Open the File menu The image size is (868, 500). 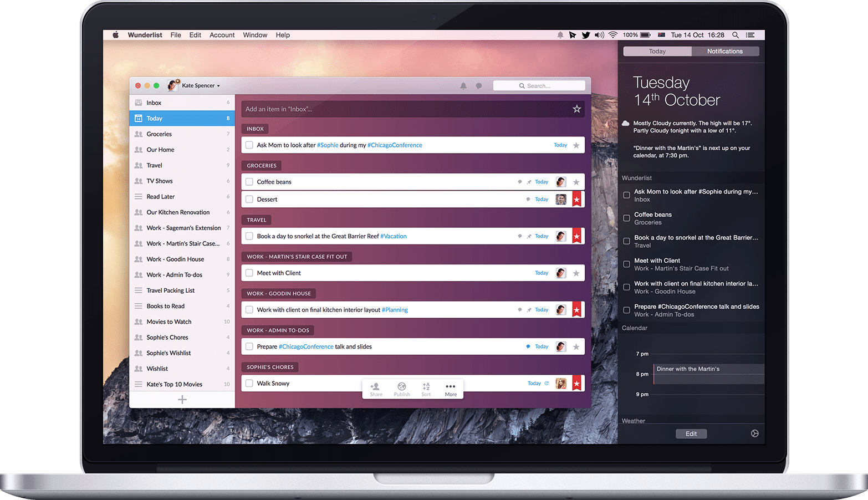176,35
